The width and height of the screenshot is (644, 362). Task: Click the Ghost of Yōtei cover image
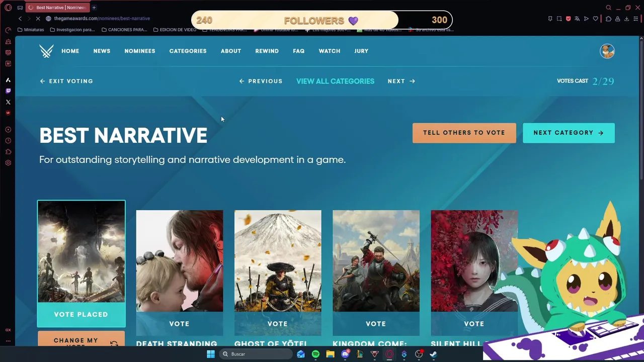(x=278, y=261)
